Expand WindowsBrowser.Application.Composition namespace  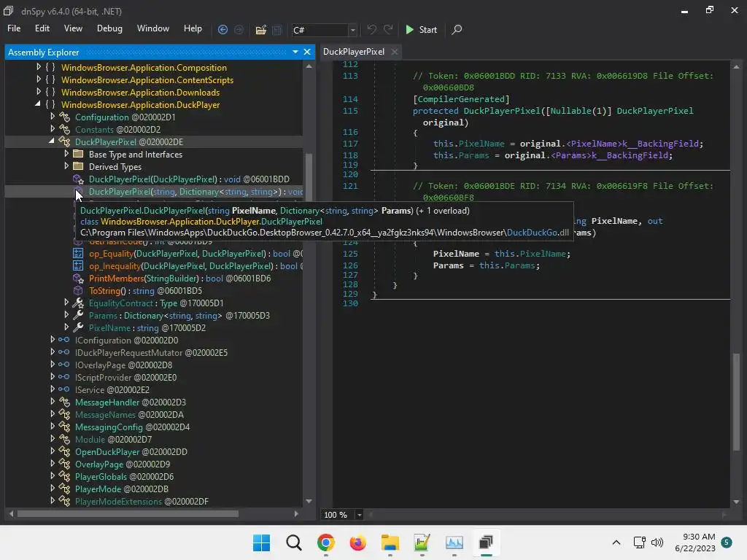[39, 67]
